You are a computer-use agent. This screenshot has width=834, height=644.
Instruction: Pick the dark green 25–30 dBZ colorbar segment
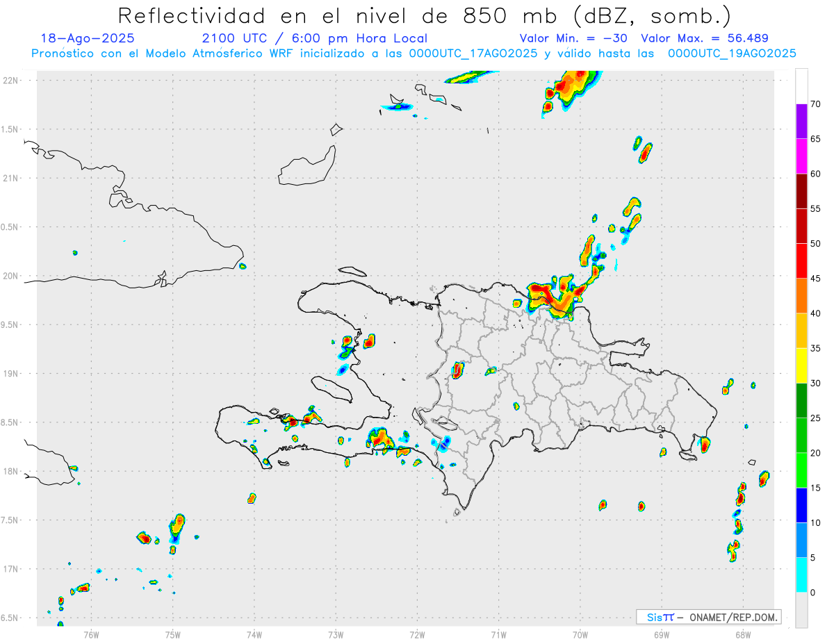(x=801, y=401)
